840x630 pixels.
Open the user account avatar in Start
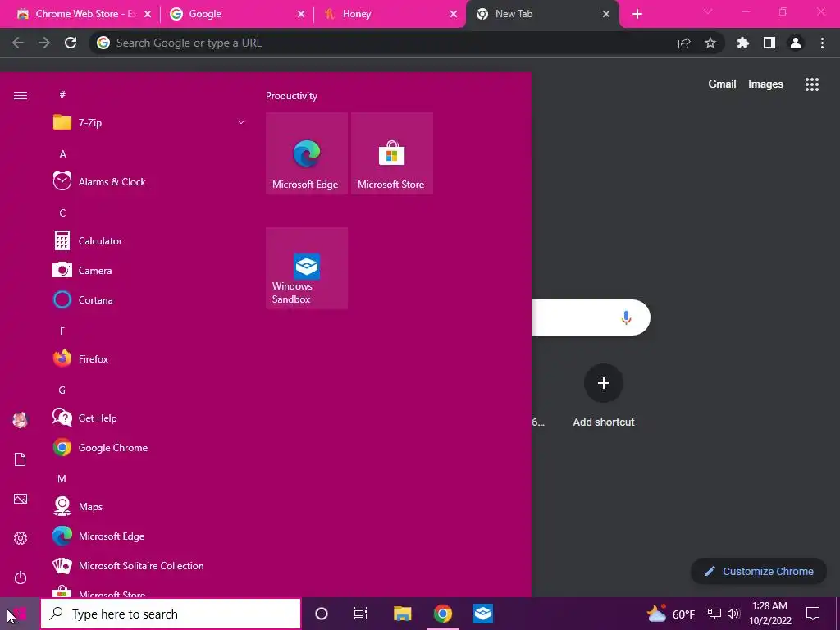tap(21, 420)
